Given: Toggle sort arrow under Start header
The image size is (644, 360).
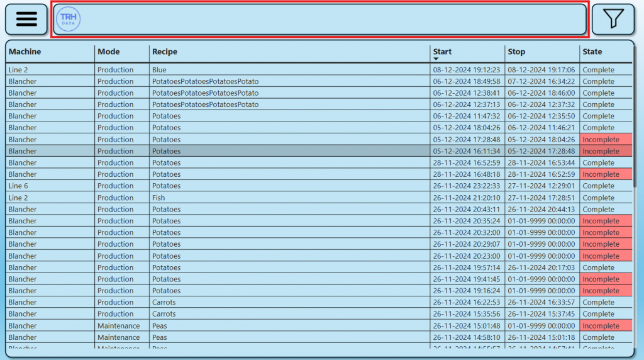Looking at the screenshot, I should coord(436,59).
